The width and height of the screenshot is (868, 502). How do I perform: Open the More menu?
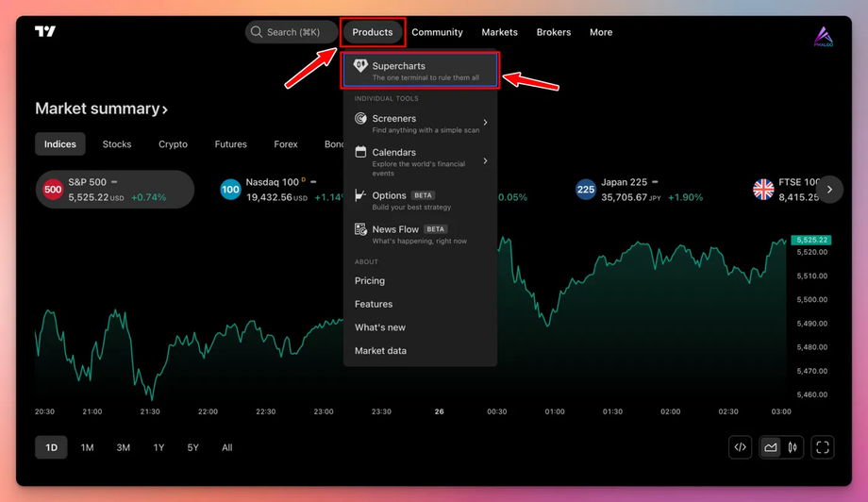coord(601,32)
